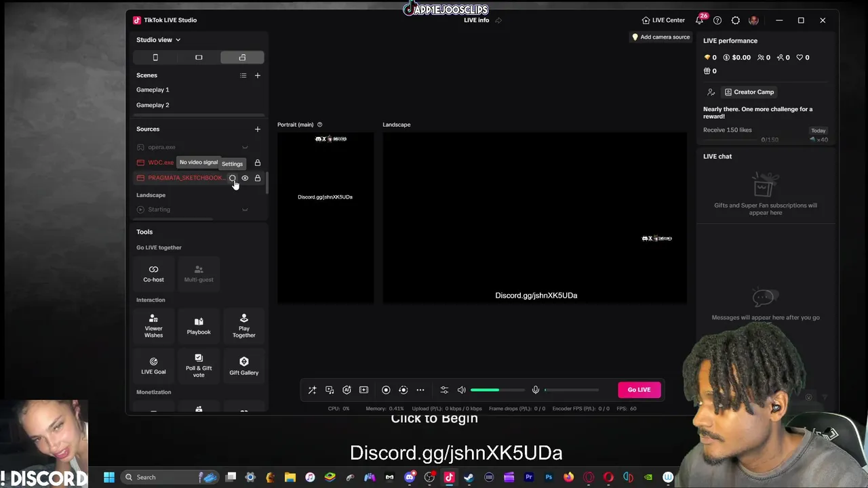This screenshot has width=868, height=488.
Task: Add a new source with plus icon
Action: pyautogui.click(x=257, y=129)
